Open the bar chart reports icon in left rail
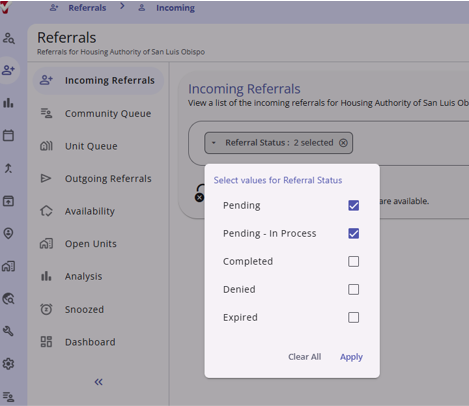The height and width of the screenshot is (406, 469). coord(8,103)
